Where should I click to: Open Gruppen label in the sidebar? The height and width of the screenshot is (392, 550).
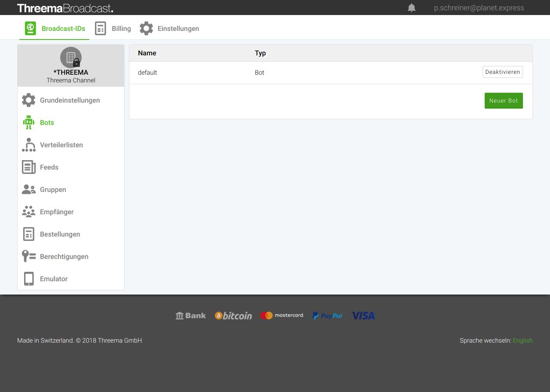tap(53, 189)
